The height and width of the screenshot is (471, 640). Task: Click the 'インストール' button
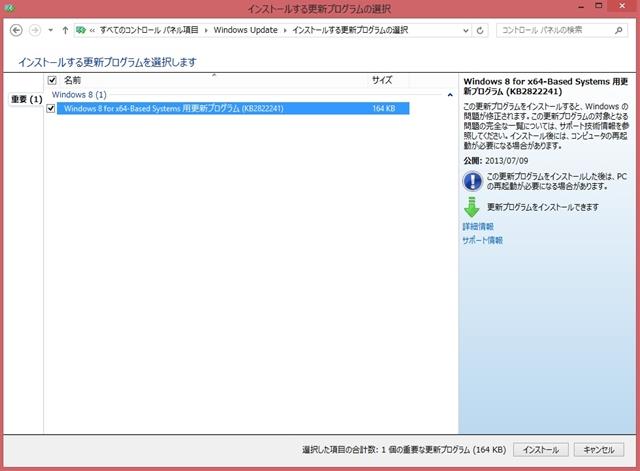click(540, 450)
